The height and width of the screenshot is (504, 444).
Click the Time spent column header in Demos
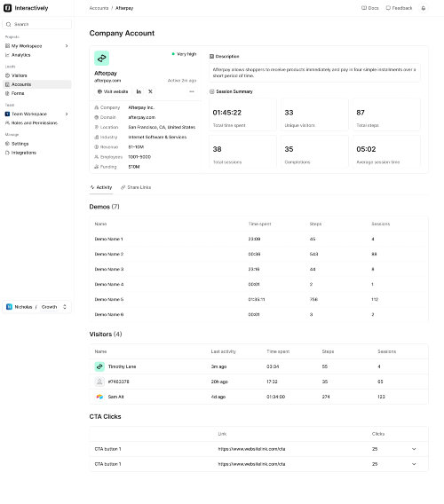259,224
